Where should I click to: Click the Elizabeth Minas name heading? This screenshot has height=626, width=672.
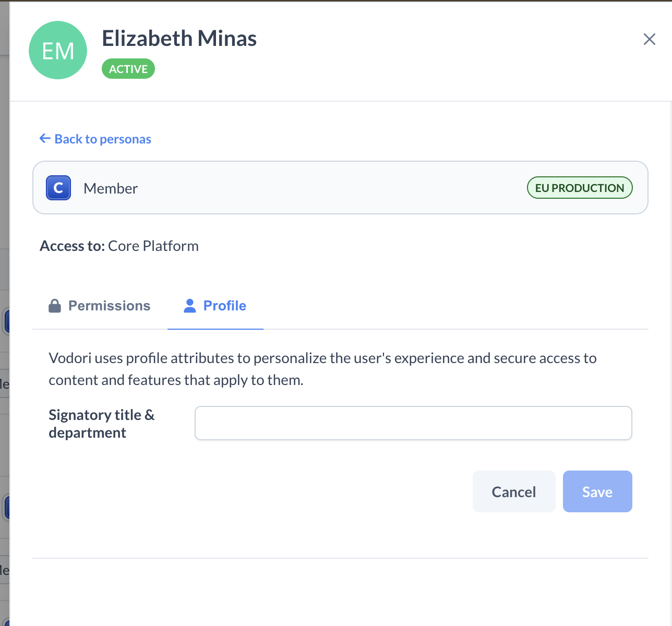tap(179, 39)
